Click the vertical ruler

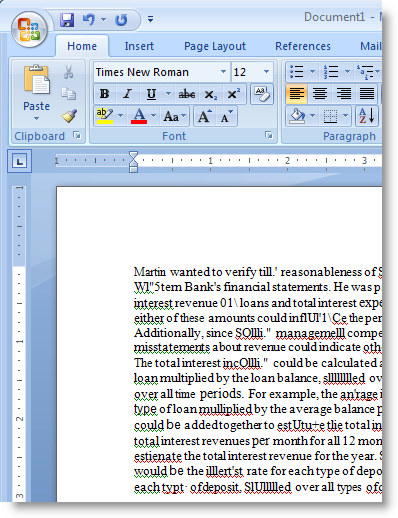coord(19,343)
